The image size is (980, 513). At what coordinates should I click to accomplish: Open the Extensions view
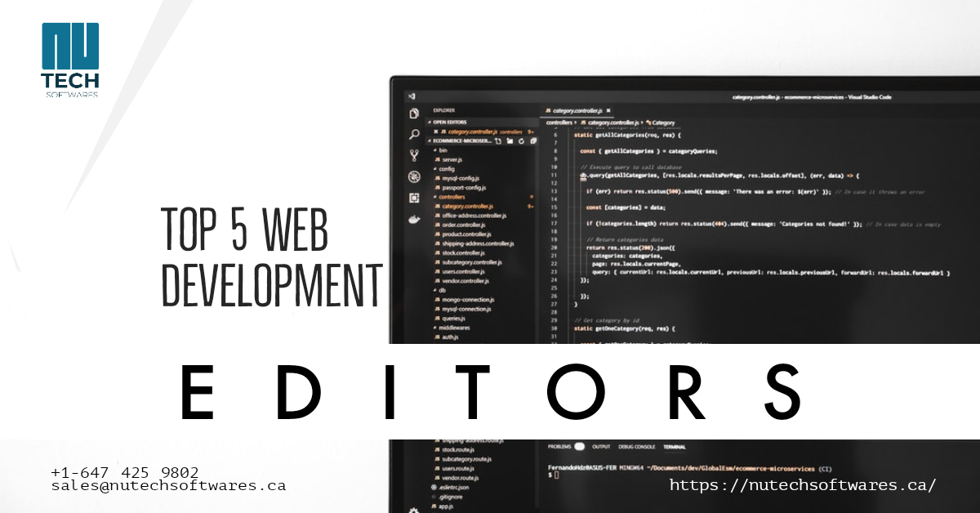point(414,198)
